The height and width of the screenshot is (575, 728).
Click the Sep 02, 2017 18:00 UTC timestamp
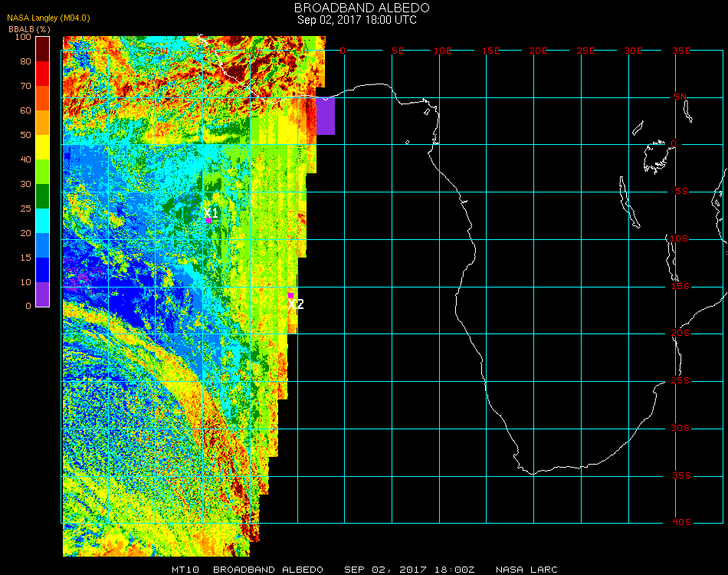coord(357,20)
